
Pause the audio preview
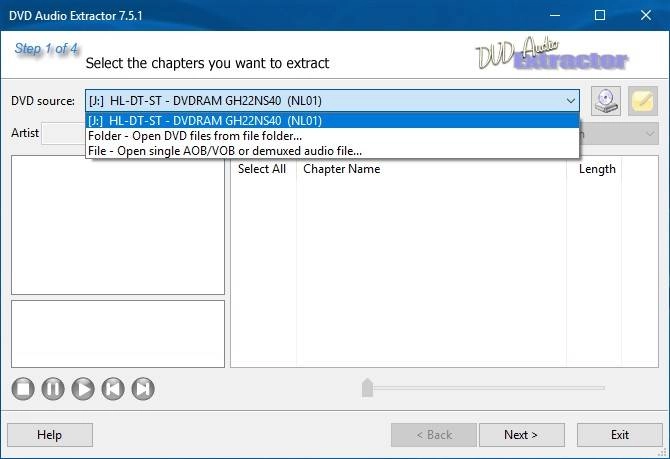coord(53,389)
